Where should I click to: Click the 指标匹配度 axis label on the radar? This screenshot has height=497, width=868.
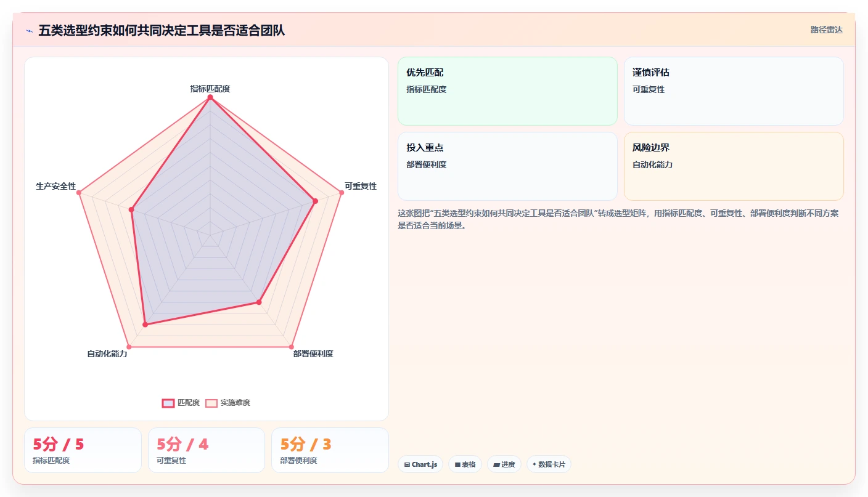(210, 89)
